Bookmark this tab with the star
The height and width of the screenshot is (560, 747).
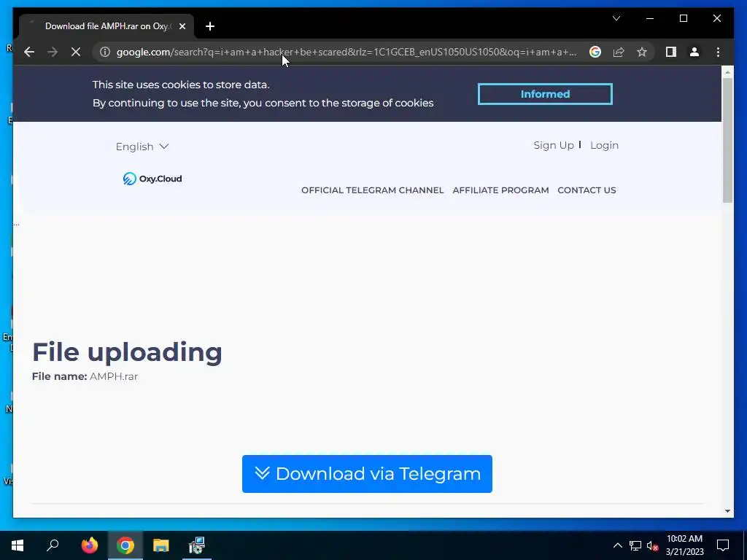(x=642, y=52)
